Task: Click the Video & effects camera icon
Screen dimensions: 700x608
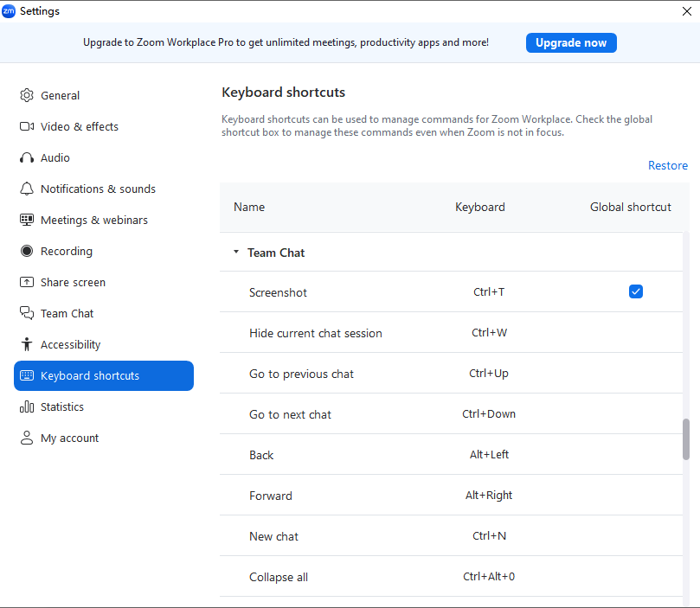Action: (27, 126)
